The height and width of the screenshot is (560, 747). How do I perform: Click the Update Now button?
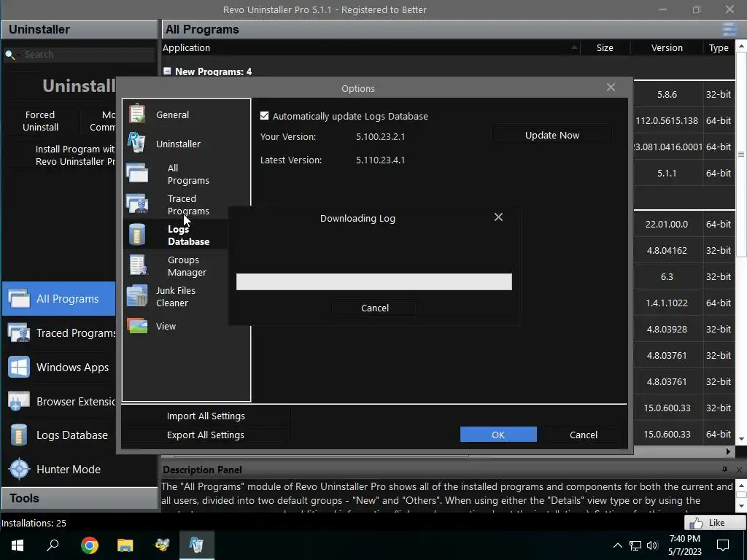551,135
